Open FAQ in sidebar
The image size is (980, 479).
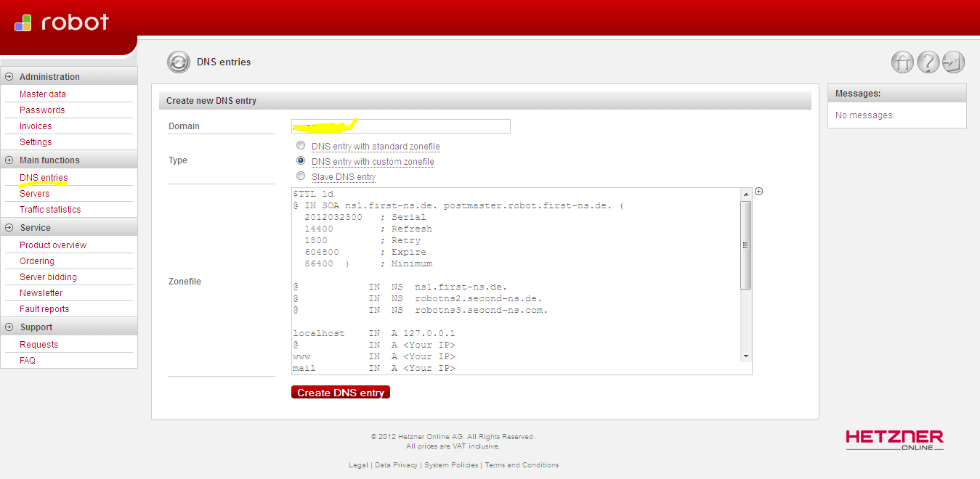pyautogui.click(x=28, y=361)
